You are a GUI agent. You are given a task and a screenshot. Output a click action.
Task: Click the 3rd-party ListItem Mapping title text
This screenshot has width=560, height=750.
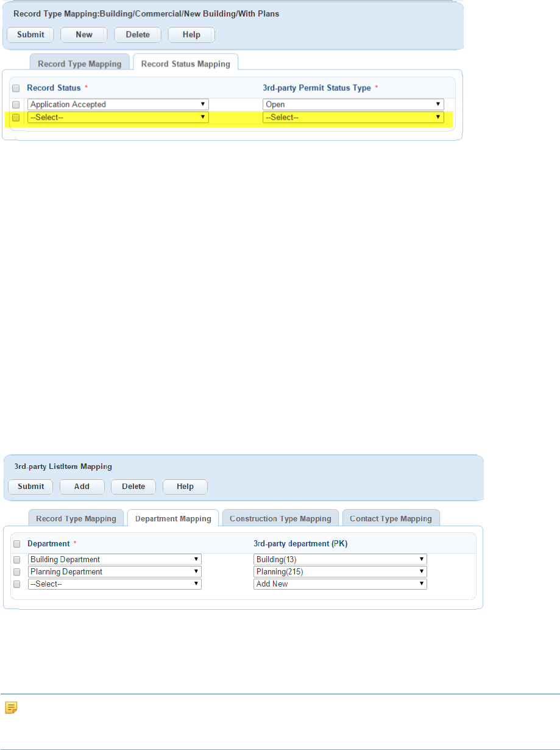pos(63,466)
